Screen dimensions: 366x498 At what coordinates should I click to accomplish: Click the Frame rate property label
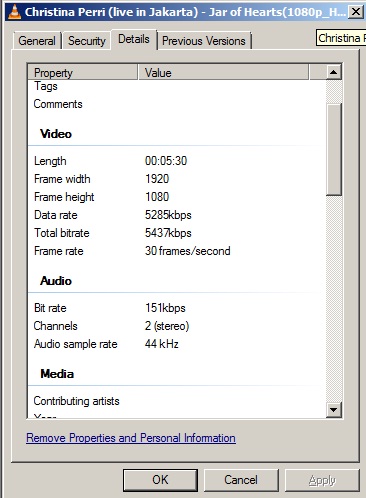click(59, 251)
